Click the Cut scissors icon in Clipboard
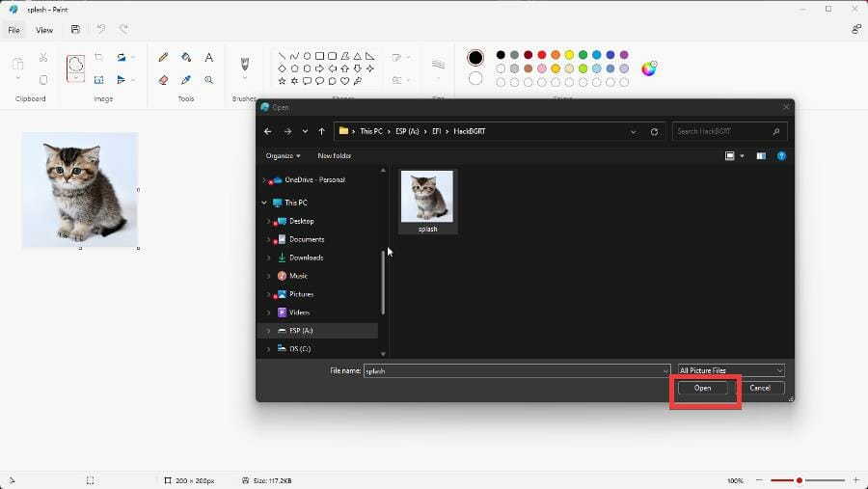This screenshot has height=489, width=868. [x=43, y=57]
